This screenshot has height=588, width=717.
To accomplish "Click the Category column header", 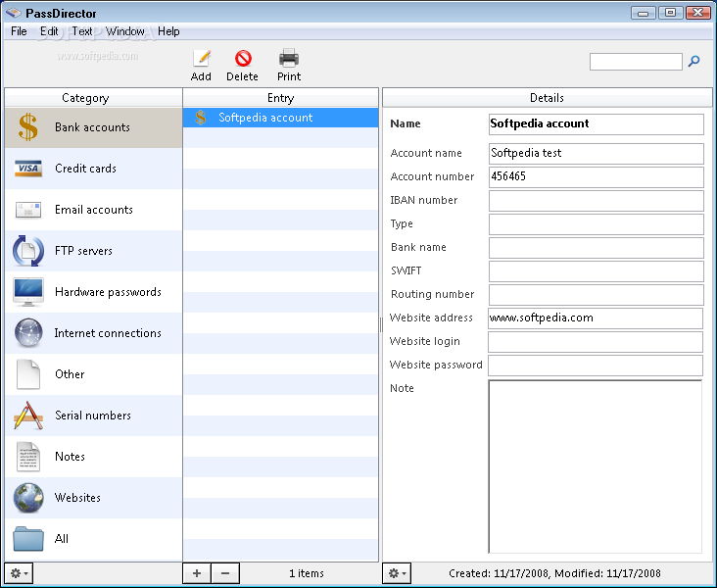I will pyautogui.click(x=93, y=97).
